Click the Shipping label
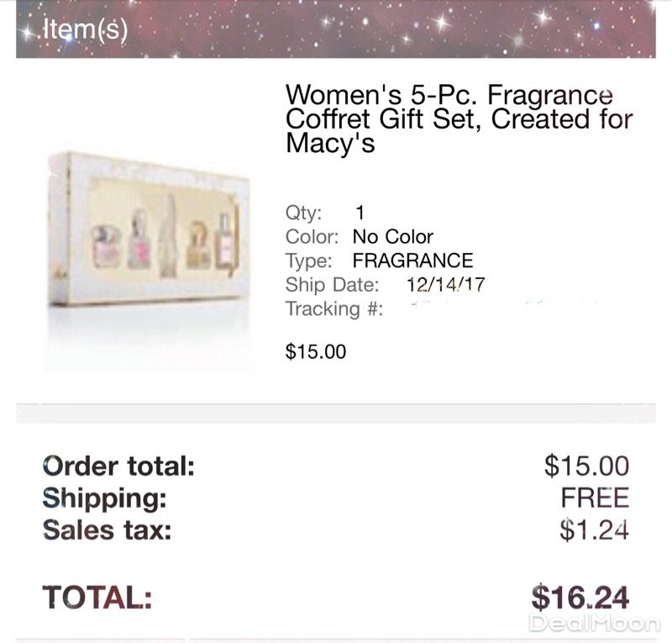 [x=105, y=498]
